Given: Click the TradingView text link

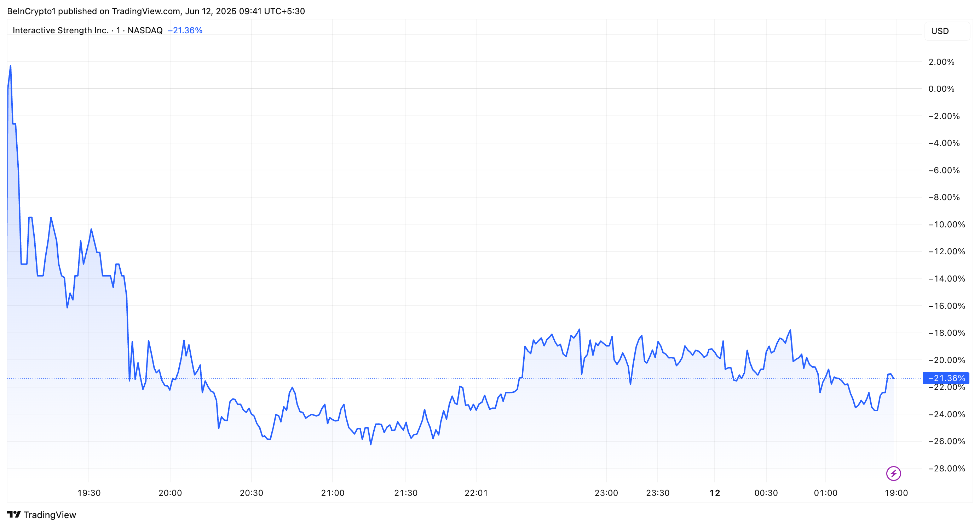Looking at the screenshot, I should [x=50, y=515].
